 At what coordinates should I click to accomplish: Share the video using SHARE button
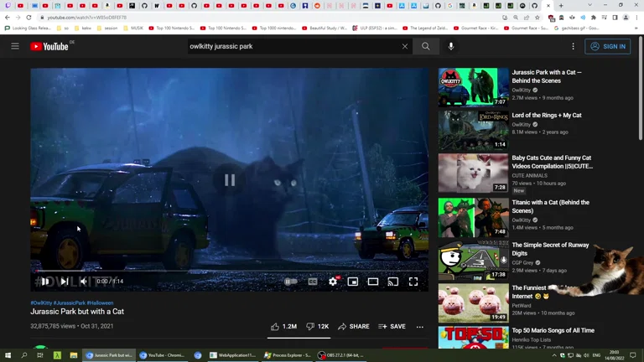353,327
